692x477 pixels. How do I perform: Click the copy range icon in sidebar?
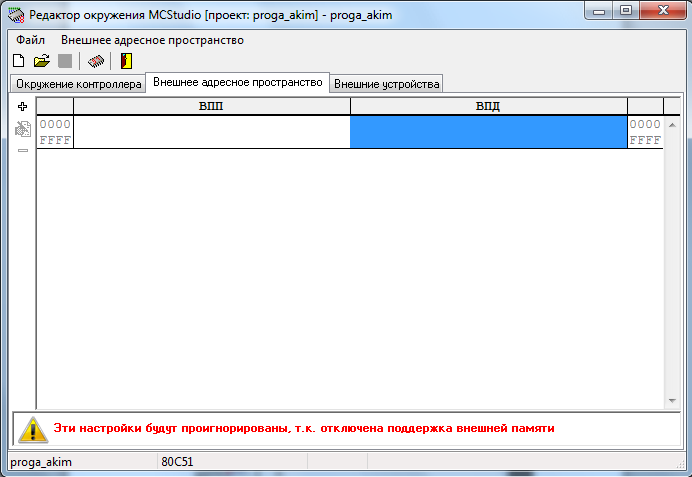(23, 129)
